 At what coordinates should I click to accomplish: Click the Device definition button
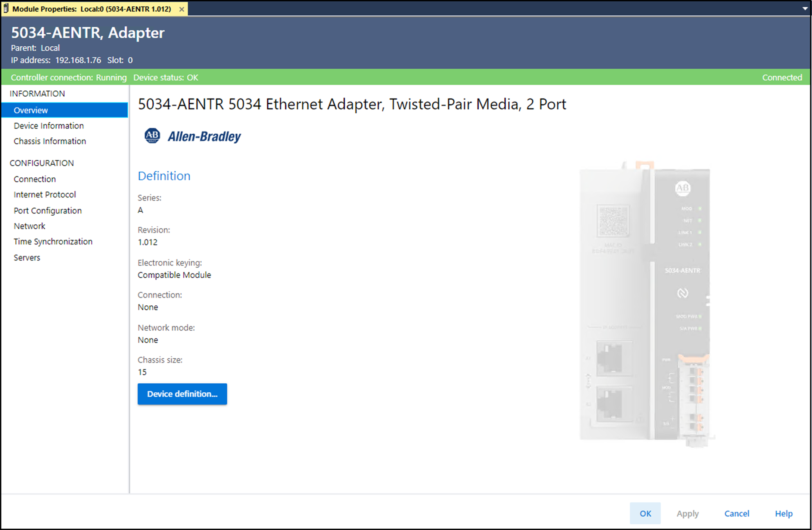(x=182, y=394)
